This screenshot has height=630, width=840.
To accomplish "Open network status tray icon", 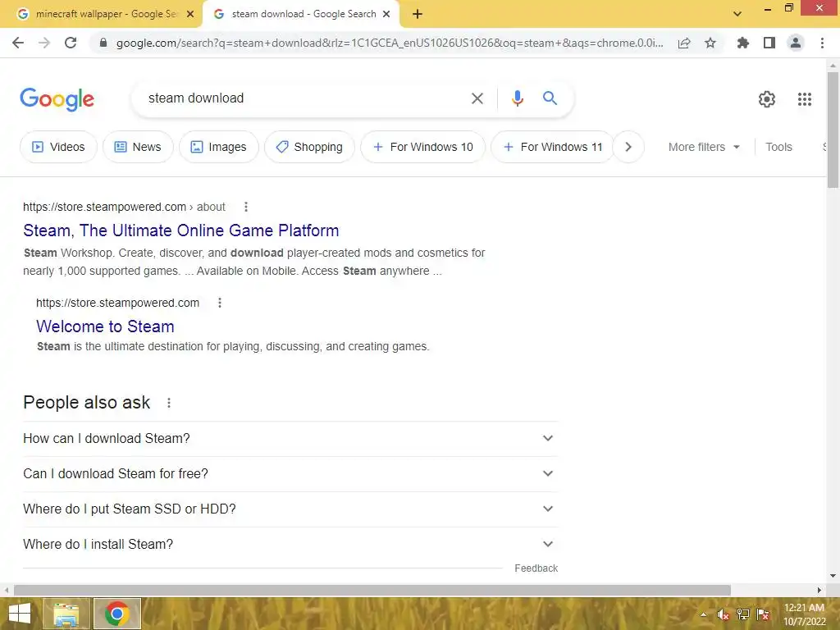I will [x=743, y=614].
